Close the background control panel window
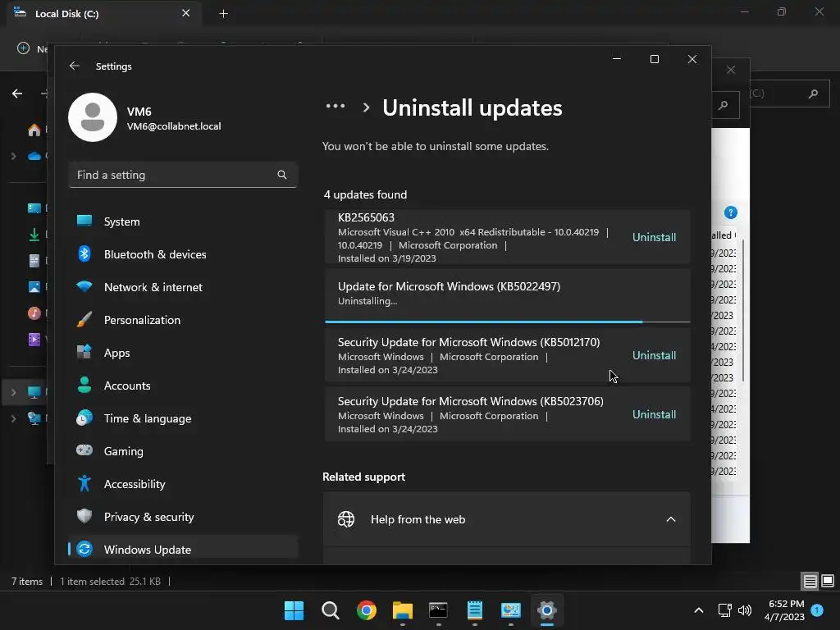This screenshot has width=840, height=630. click(x=731, y=70)
